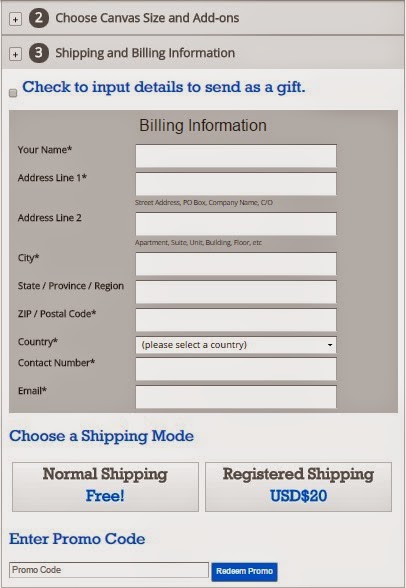Open the Country dropdown list
The image size is (406, 588).
point(236,345)
